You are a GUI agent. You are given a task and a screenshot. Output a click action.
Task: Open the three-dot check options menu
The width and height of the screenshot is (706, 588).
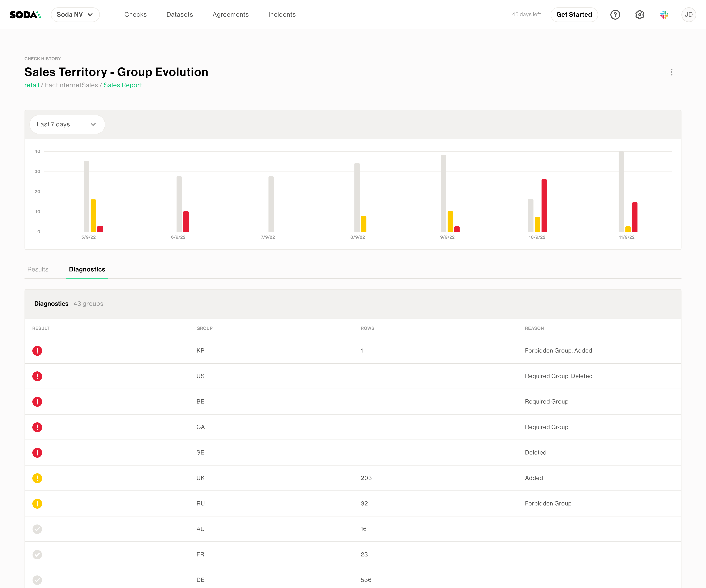pos(671,72)
